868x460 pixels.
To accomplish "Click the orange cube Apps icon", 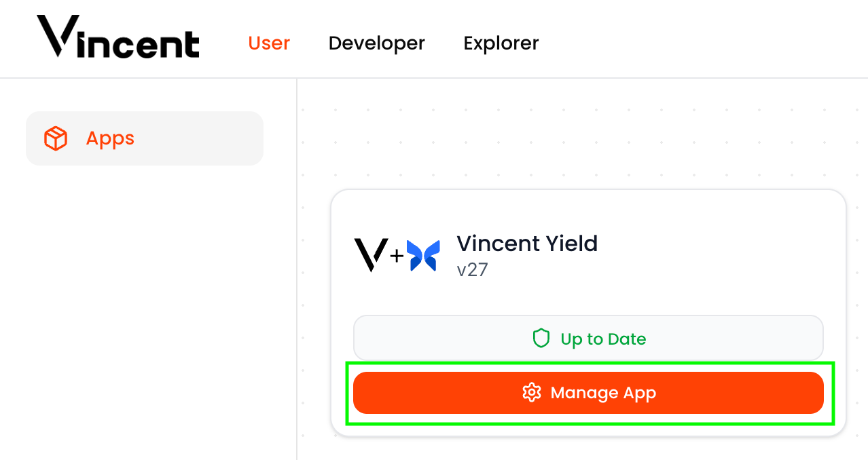I will [56, 138].
